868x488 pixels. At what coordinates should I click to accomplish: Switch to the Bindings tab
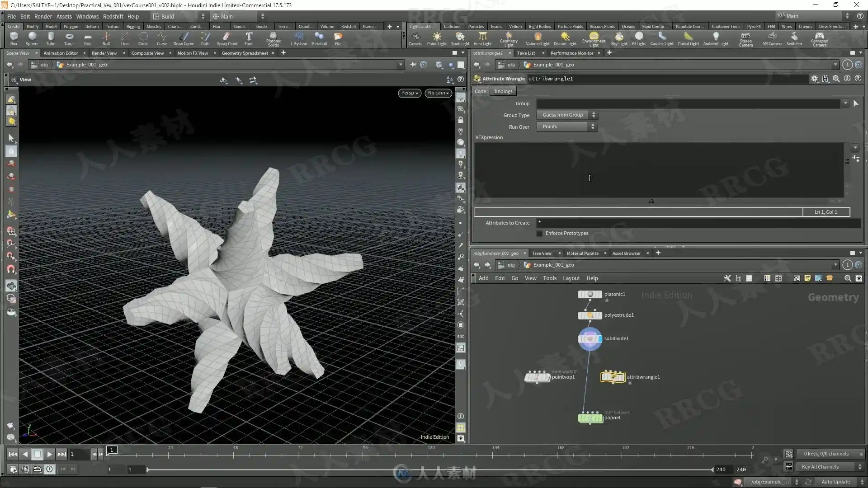click(x=503, y=91)
